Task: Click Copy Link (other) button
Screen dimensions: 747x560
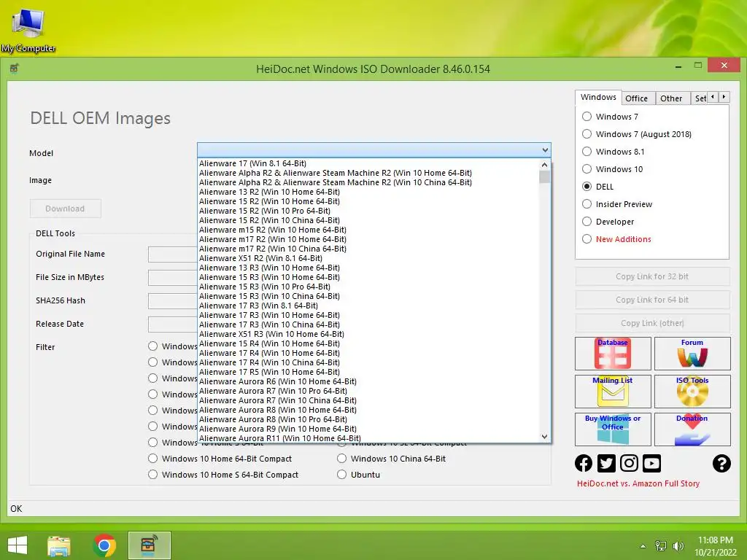Action: click(x=652, y=323)
